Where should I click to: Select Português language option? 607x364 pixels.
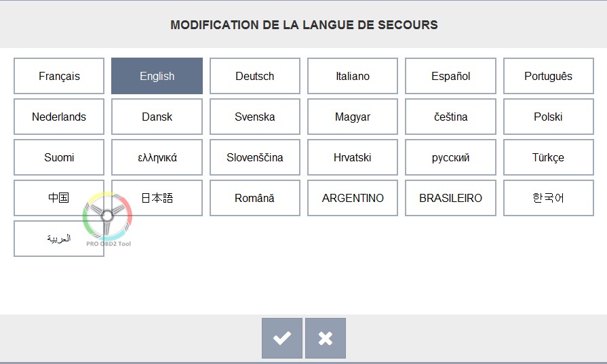coord(548,76)
